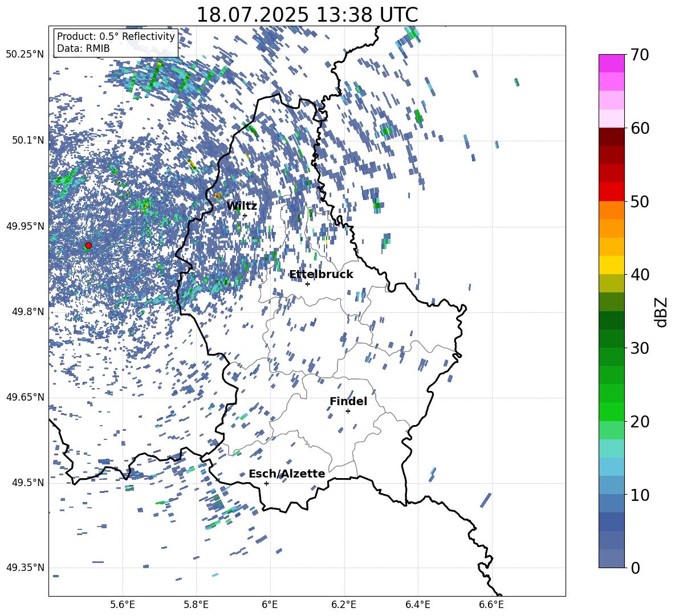Click the Data: RMIB text

point(83,48)
